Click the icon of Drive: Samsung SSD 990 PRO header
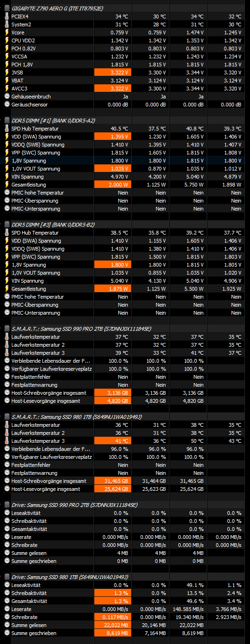 tap(7, 505)
